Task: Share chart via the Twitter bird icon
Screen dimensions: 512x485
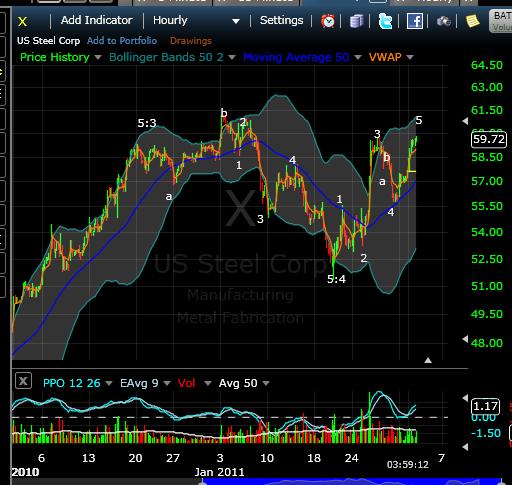Action: click(x=385, y=21)
